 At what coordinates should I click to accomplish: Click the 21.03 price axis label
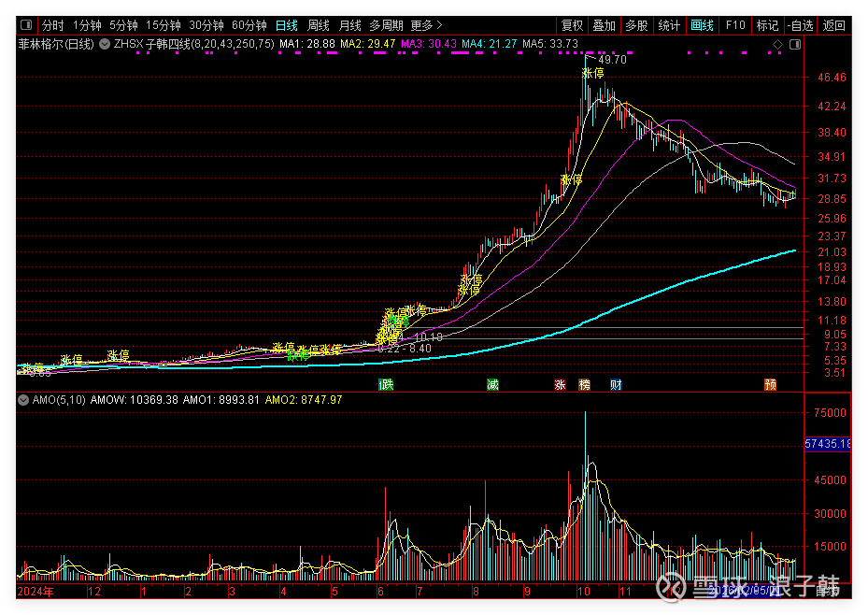tap(832, 251)
